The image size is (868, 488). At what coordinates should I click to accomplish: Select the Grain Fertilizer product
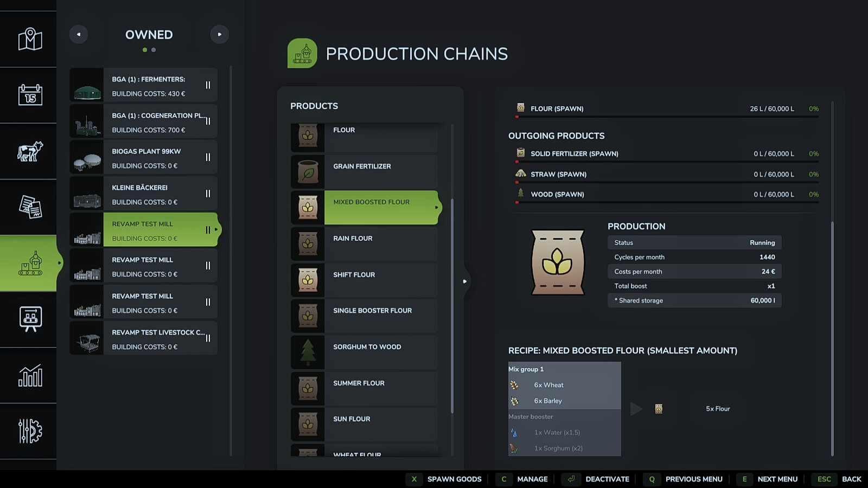point(365,172)
